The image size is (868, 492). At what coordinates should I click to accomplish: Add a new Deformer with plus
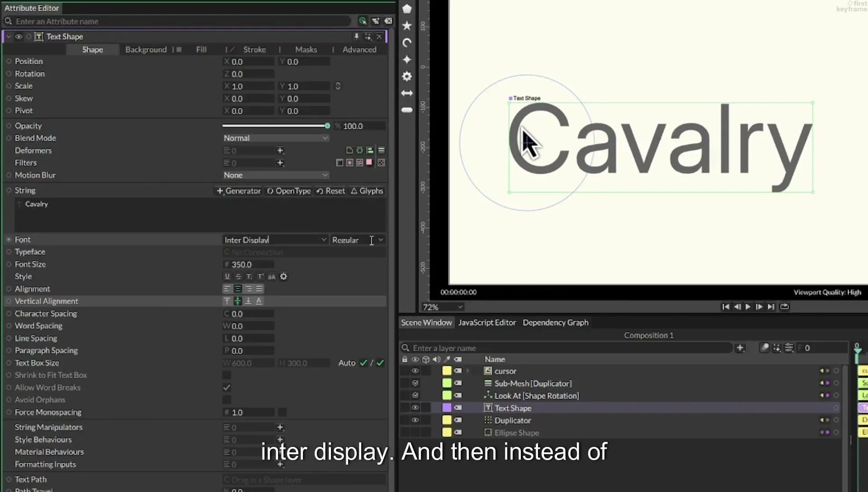point(280,150)
